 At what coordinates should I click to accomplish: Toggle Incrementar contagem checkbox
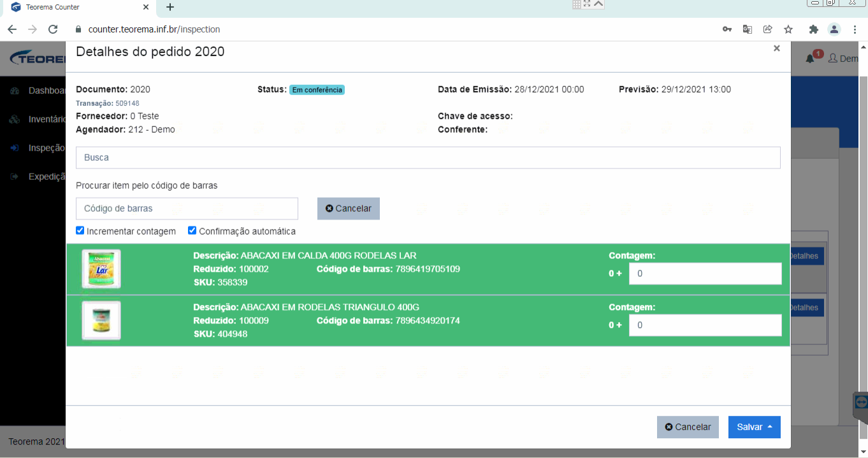click(x=80, y=230)
